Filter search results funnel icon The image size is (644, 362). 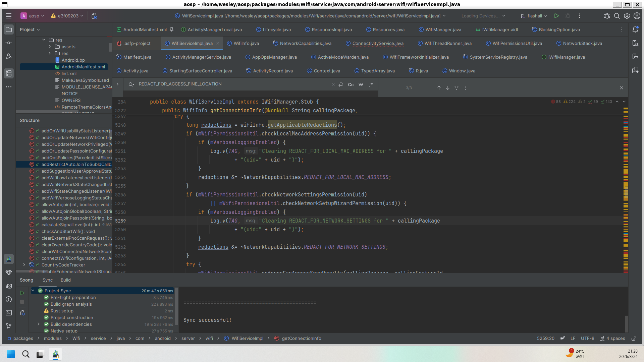(x=457, y=88)
